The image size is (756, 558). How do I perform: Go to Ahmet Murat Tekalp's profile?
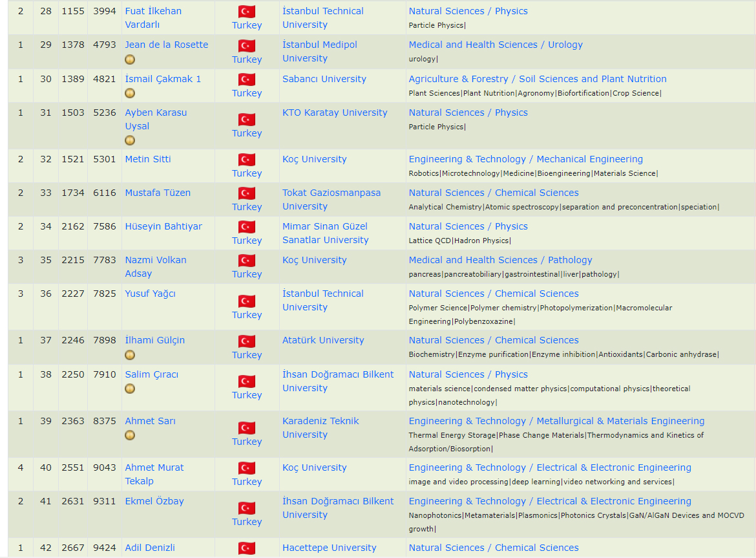154,474
